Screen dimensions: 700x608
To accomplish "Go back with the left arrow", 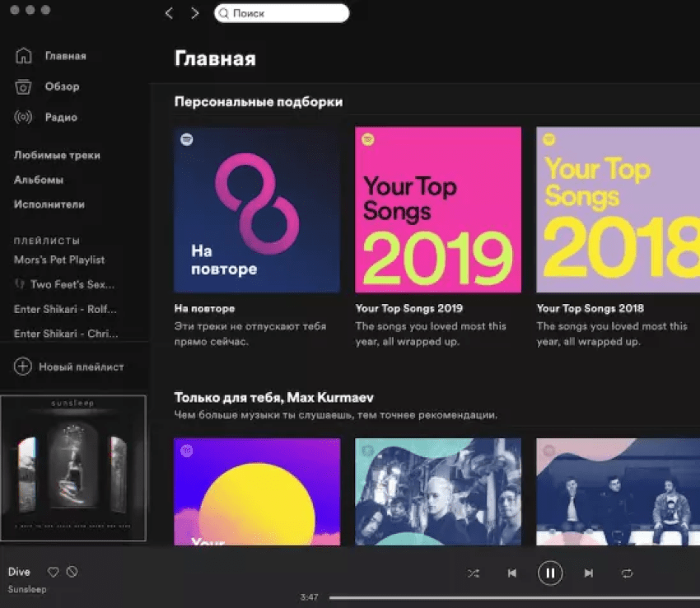I will click(x=169, y=13).
